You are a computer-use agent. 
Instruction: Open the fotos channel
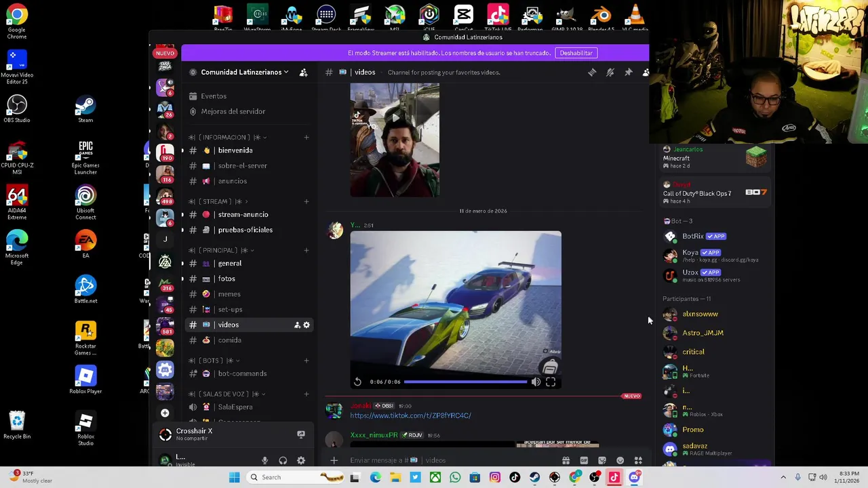[x=249, y=279]
